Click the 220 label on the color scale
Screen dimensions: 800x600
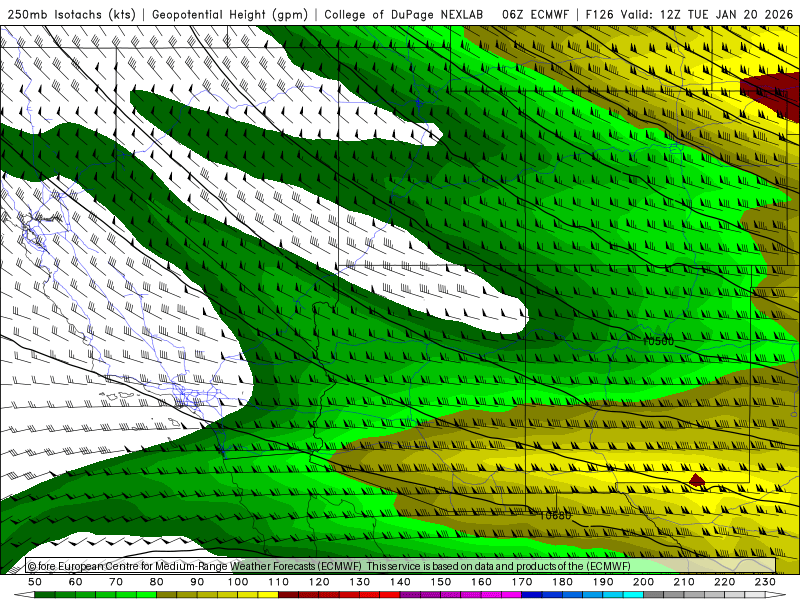(x=725, y=582)
